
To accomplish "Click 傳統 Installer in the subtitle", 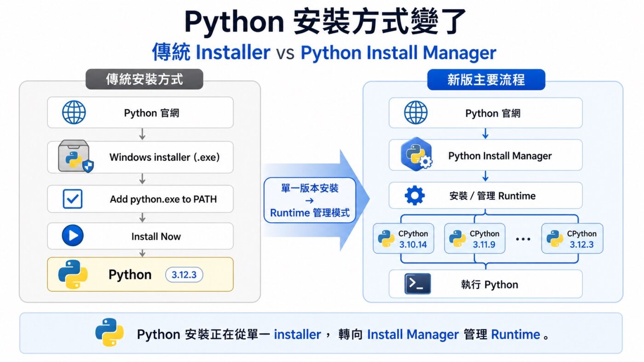I will click(211, 53).
